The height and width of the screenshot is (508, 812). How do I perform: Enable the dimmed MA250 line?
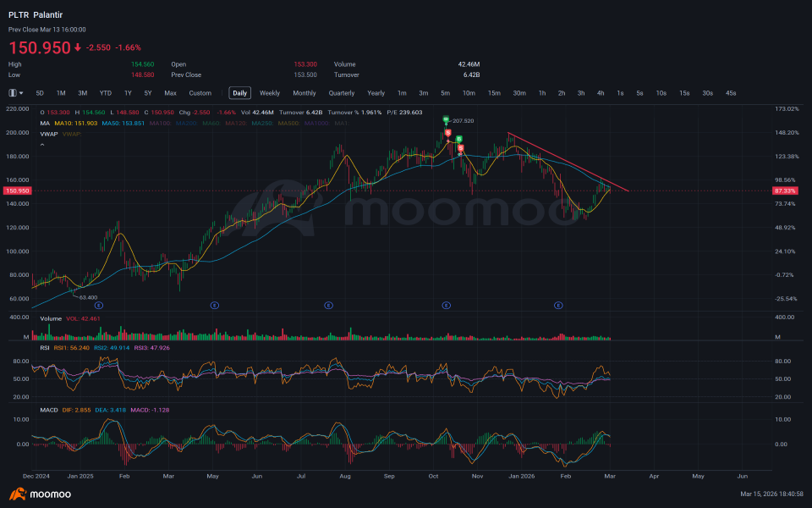tap(262, 124)
